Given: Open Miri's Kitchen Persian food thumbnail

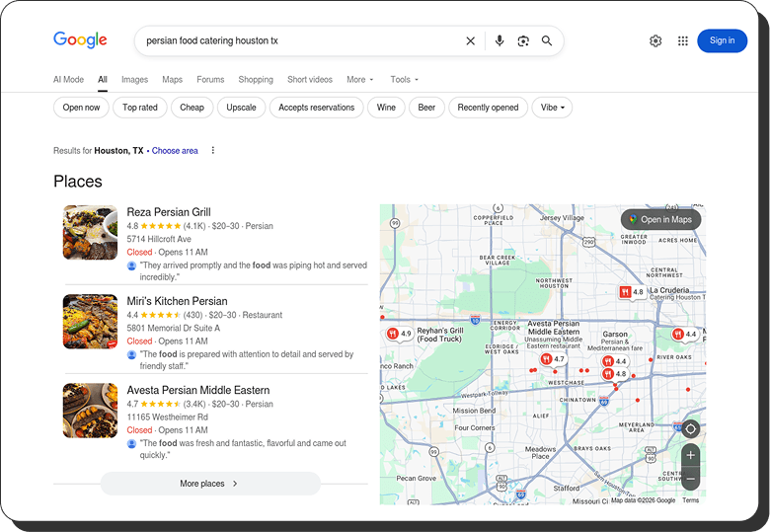Looking at the screenshot, I should [91, 322].
